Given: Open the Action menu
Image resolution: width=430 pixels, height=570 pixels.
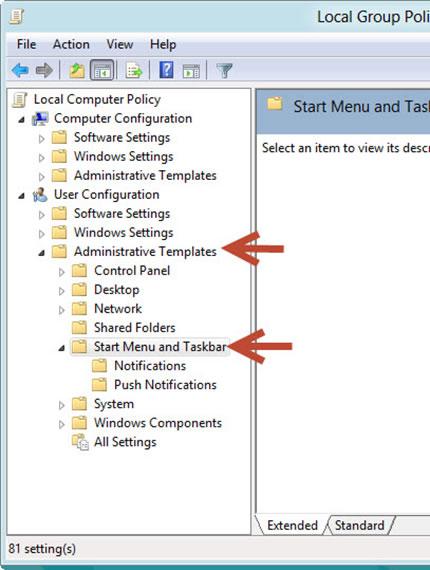Looking at the screenshot, I should pyautogui.click(x=71, y=44).
